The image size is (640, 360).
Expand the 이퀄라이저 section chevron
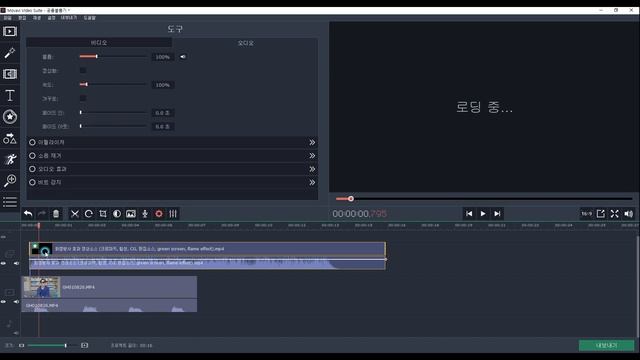[x=312, y=142]
